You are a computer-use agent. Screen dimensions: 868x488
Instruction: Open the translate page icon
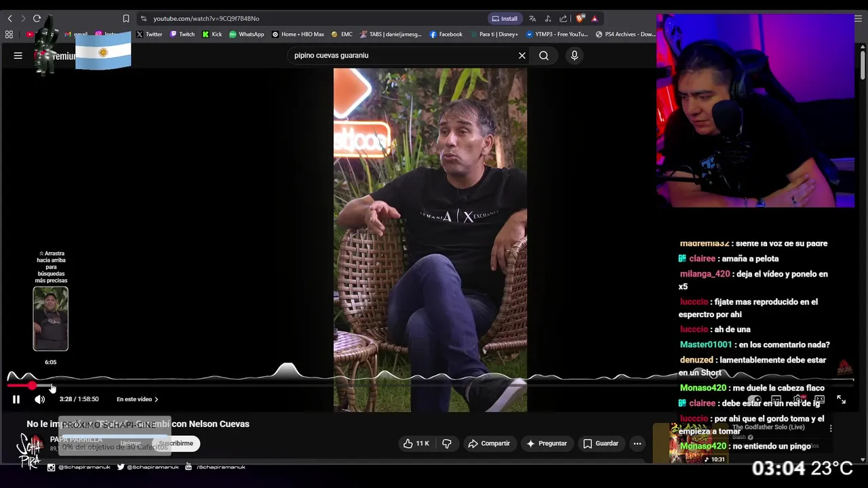point(532,18)
